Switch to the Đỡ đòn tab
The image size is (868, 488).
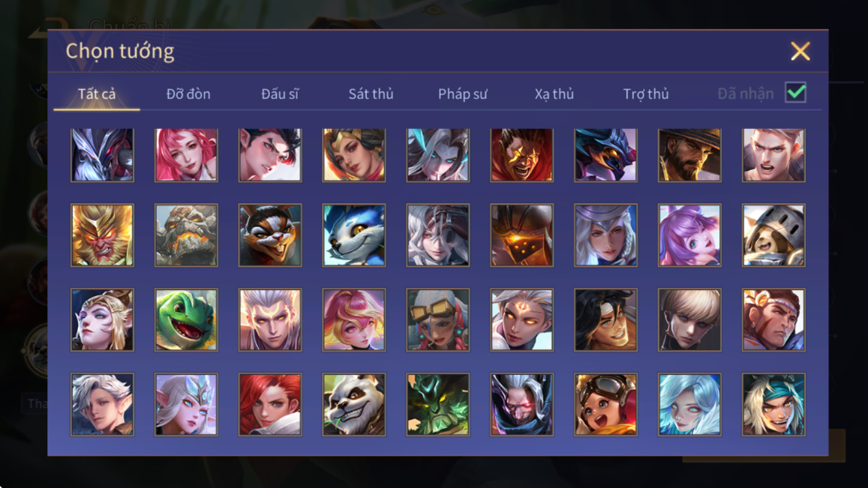point(188,94)
